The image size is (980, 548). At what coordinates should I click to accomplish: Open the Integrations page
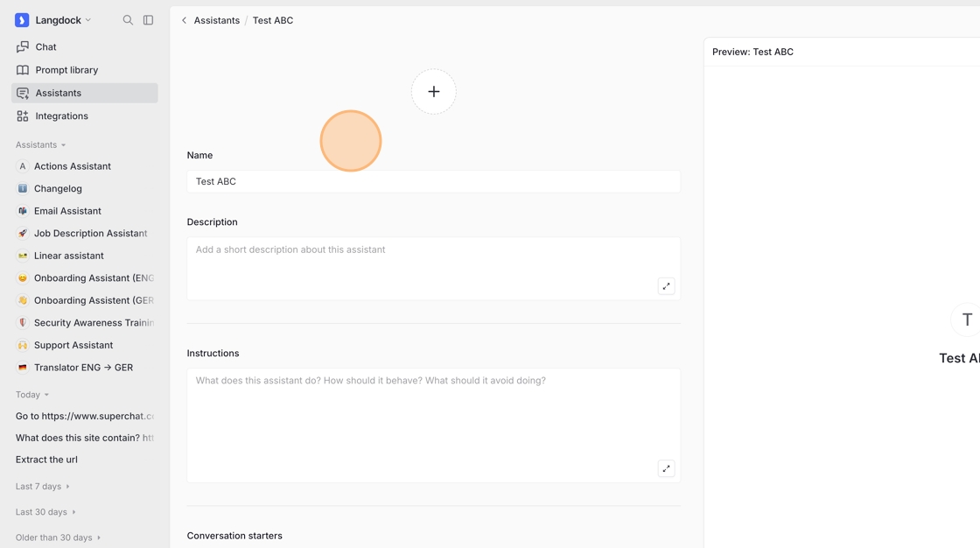coord(61,116)
